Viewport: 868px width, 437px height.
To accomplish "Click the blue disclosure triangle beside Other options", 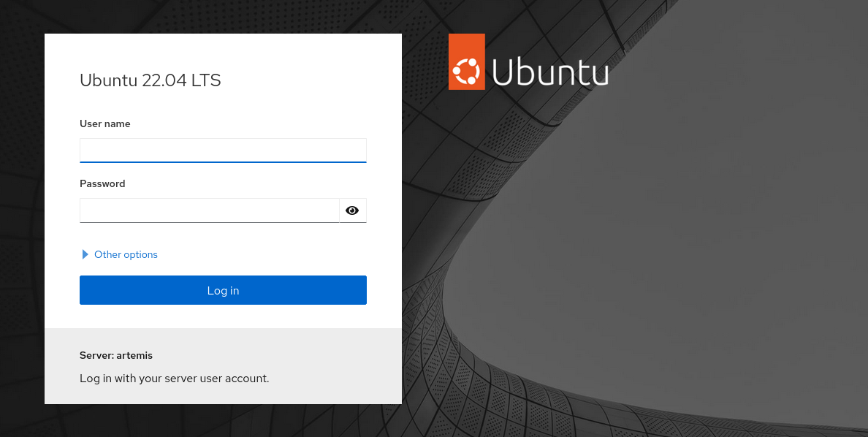I will (84, 254).
